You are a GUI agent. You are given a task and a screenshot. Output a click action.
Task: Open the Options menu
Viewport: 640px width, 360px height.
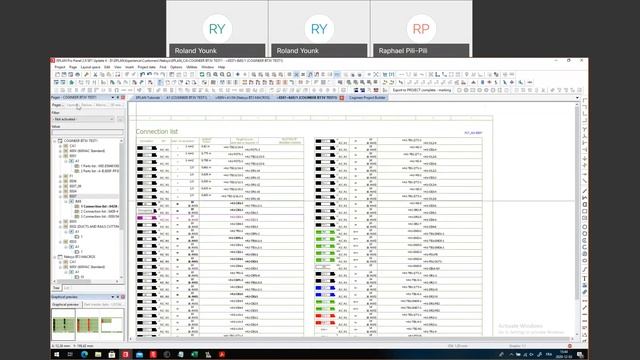[176, 67]
